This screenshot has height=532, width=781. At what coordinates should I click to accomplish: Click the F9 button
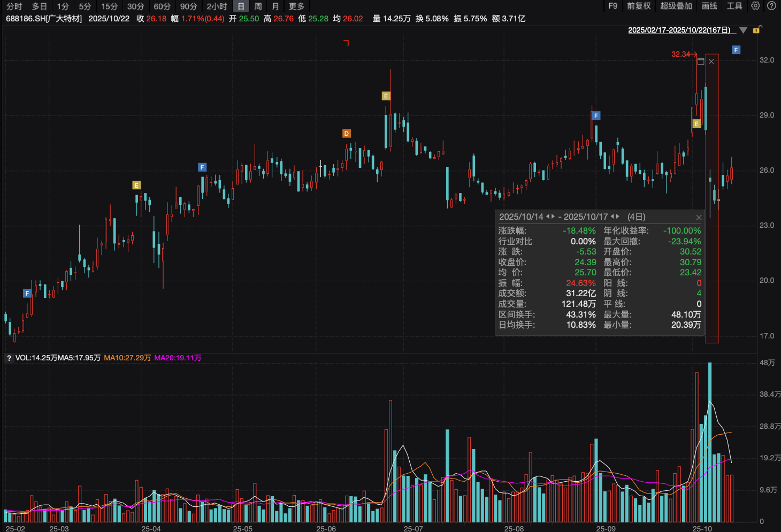tap(613, 6)
